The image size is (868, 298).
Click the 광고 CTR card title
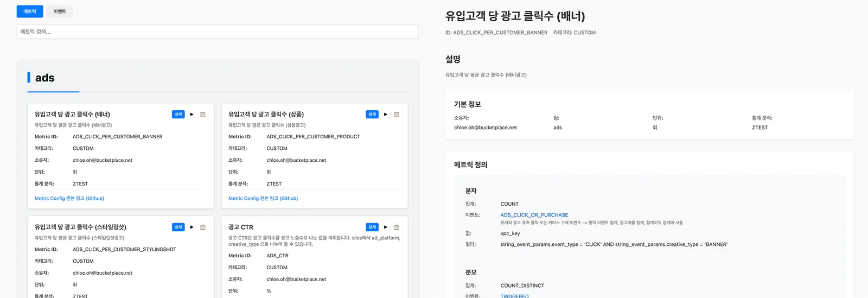241,227
